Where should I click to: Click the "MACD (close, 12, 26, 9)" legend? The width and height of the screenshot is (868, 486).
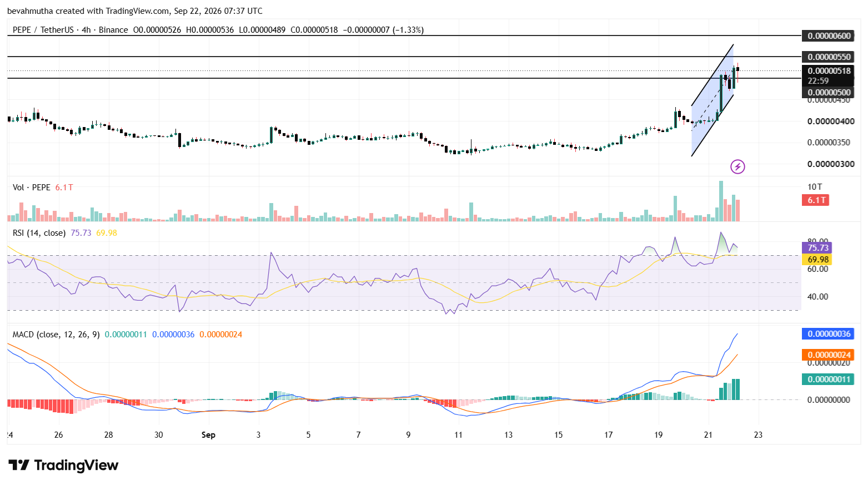(56, 335)
